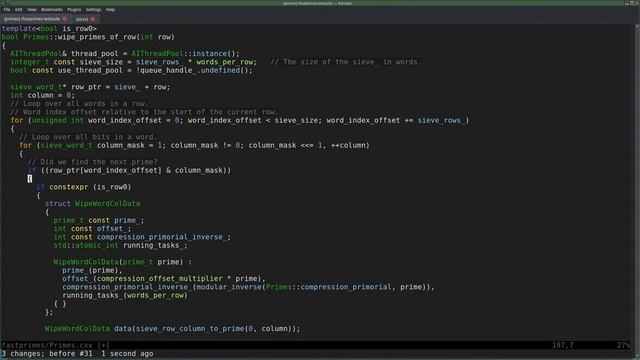Open the Edit menu
640x360 pixels.
(19, 9)
